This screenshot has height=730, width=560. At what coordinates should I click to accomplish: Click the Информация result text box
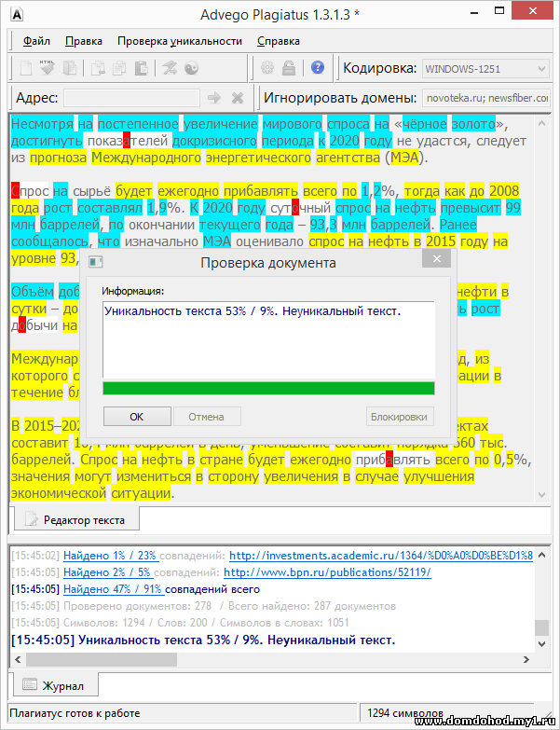[x=269, y=339]
